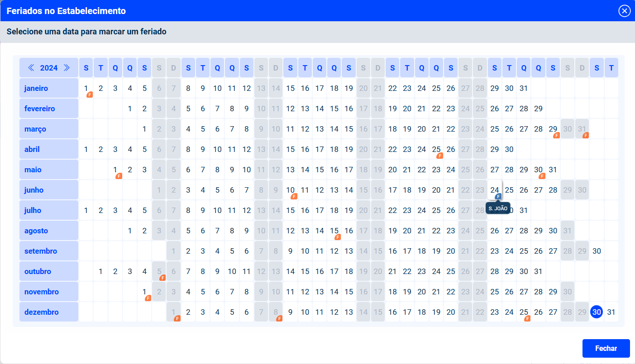Pick day 24 in the dezembro row
The width and height of the screenshot is (635, 364).
[x=509, y=312]
